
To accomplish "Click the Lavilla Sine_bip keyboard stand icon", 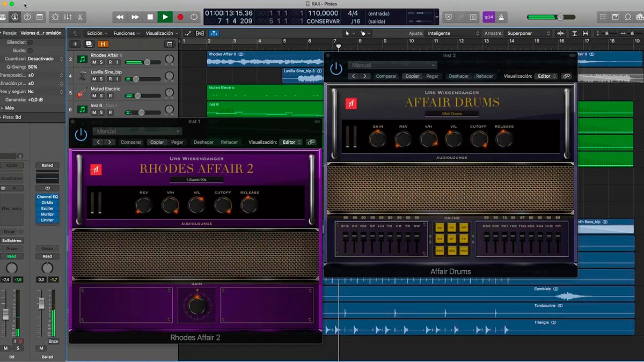I will (82, 75).
